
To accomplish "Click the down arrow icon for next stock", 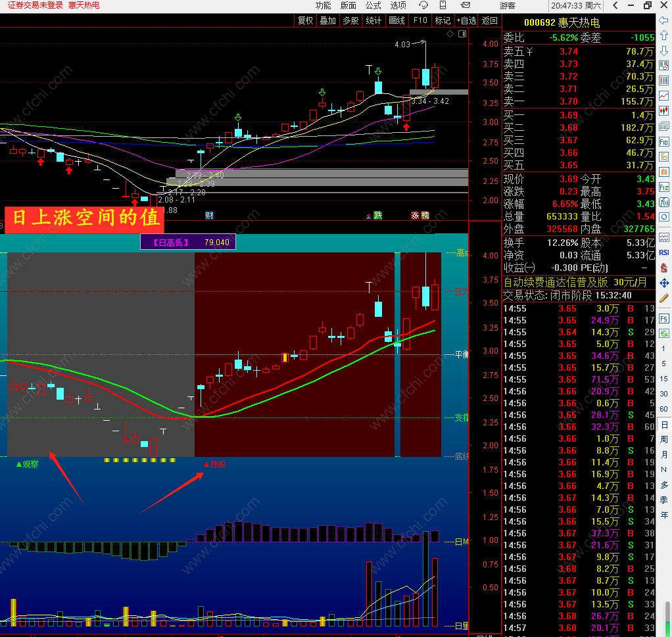I will (x=664, y=51).
